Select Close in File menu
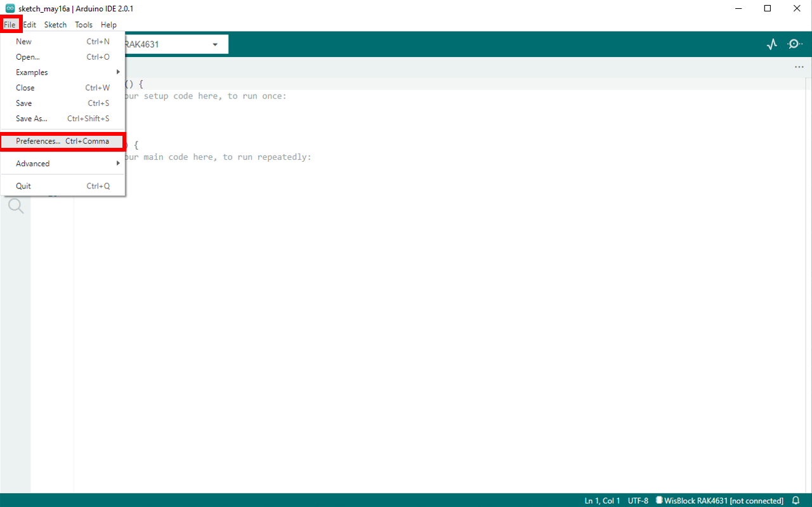The width and height of the screenshot is (812, 507). click(x=63, y=88)
